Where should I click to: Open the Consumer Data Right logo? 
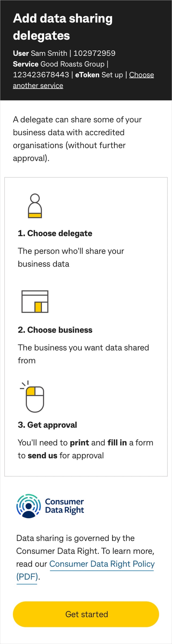pos(50,506)
